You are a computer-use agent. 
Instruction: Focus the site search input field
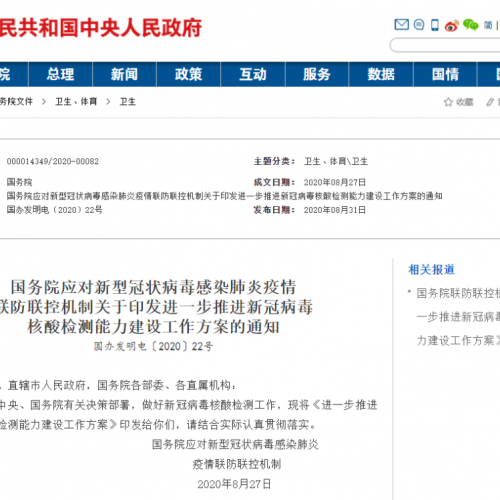(445, 45)
